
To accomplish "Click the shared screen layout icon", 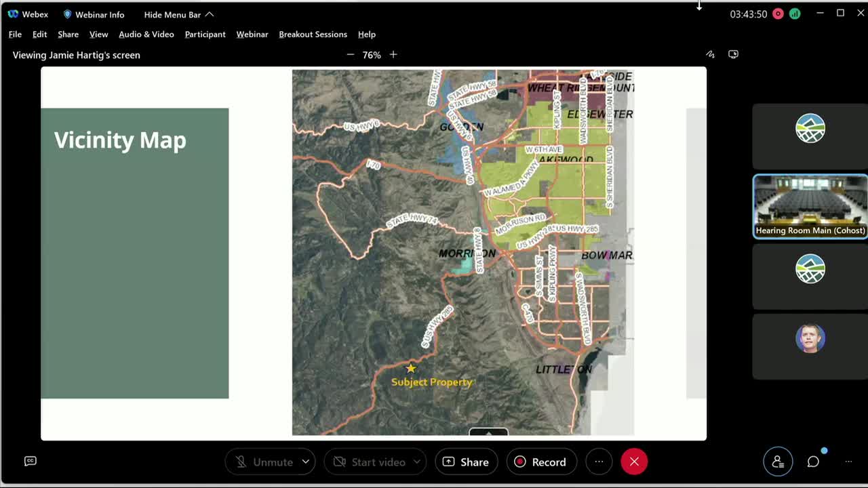I will pos(733,54).
